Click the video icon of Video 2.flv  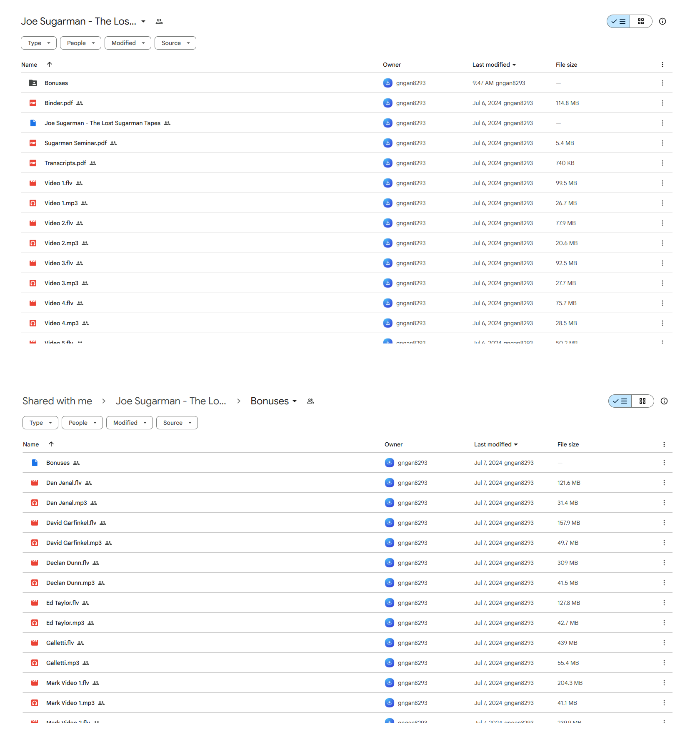pos(33,223)
